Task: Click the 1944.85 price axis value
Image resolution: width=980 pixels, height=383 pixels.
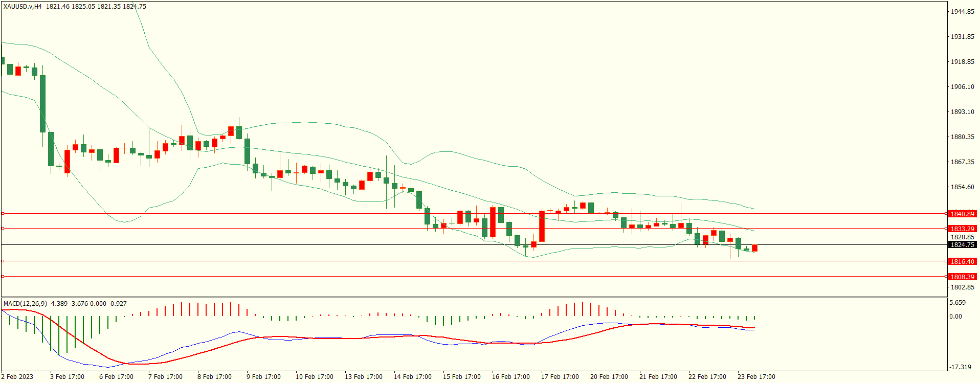Action: pos(962,11)
